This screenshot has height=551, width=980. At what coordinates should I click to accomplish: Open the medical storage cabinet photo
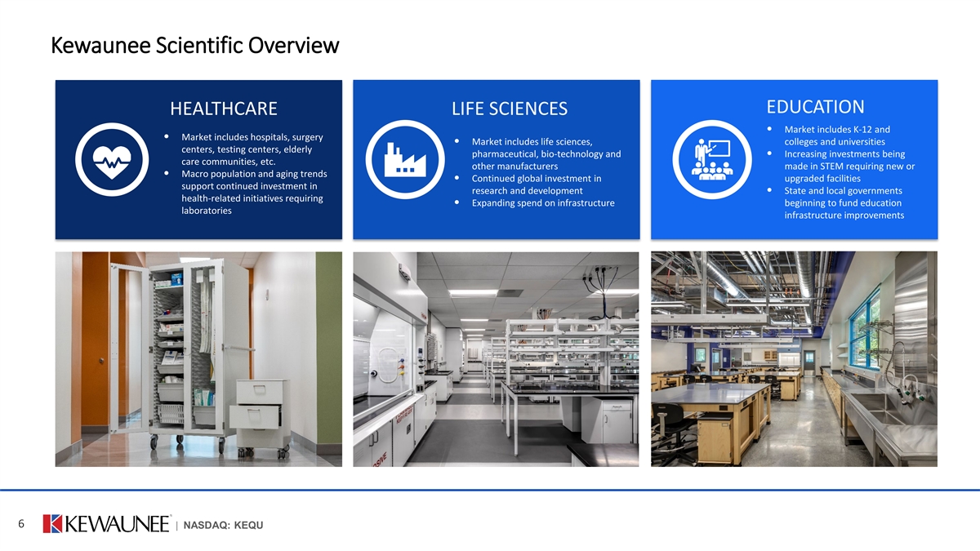click(198, 359)
